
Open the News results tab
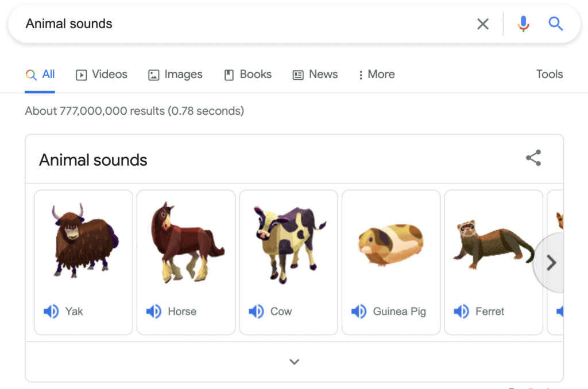(x=315, y=74)
